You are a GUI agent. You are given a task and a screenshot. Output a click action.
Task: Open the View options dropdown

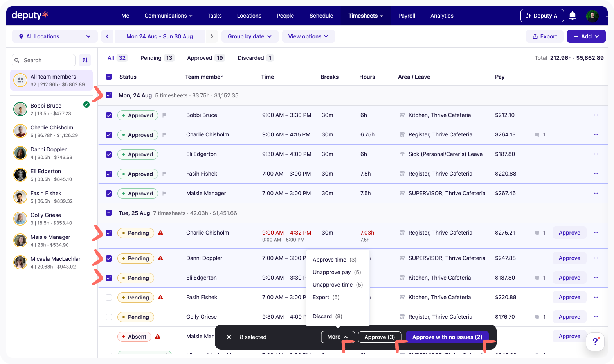pyautogui.click(x=308, y=36)
